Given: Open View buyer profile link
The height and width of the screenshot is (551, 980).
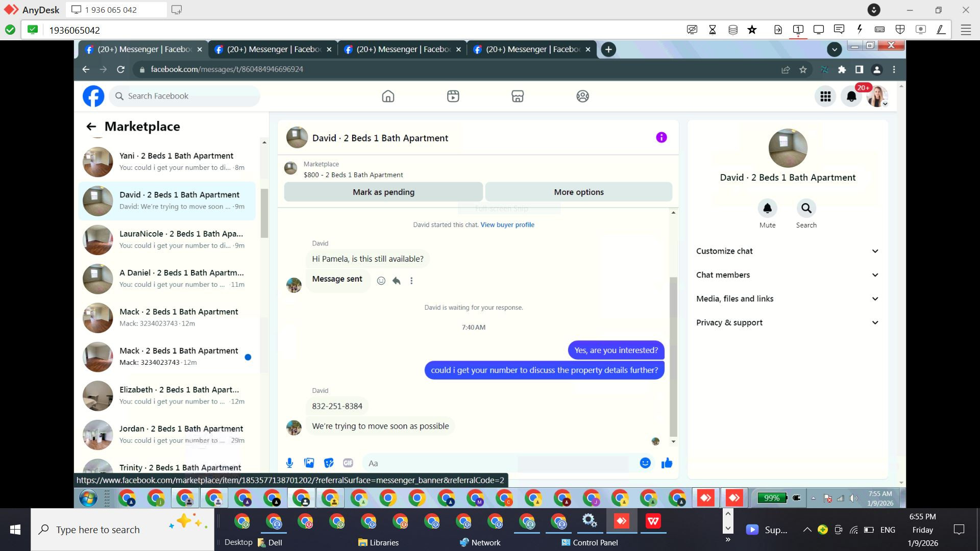Looking at the screenshot, I should 507,224.
